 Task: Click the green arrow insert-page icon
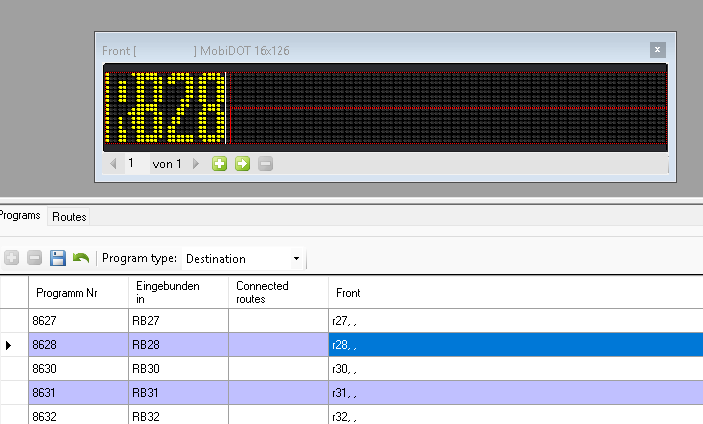(243, 164)
